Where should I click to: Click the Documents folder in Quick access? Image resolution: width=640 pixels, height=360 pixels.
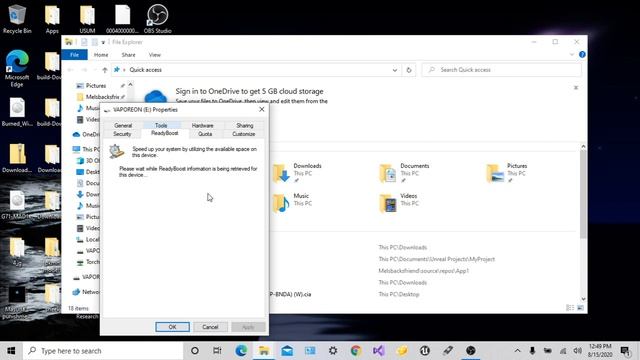coord(404,173)
